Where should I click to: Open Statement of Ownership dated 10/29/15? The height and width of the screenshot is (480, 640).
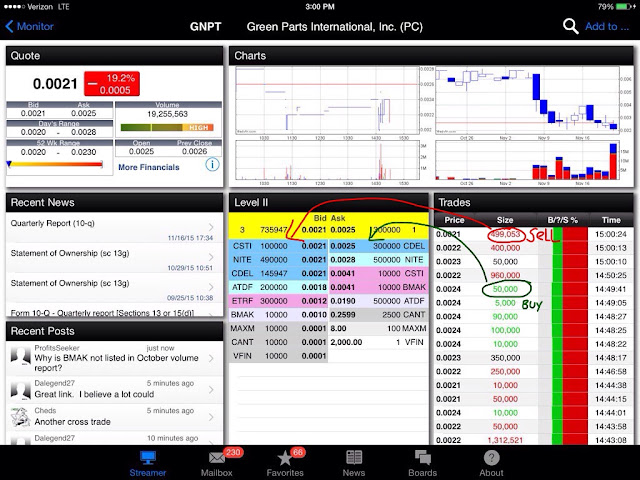pos(114,258)
